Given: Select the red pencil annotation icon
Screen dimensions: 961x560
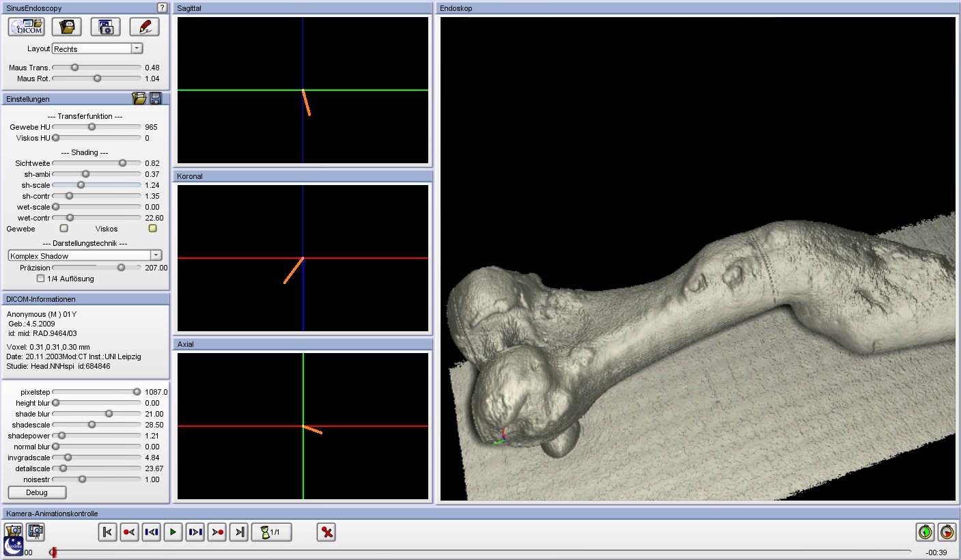Looking at the screenshot, I should click(144, 27).
